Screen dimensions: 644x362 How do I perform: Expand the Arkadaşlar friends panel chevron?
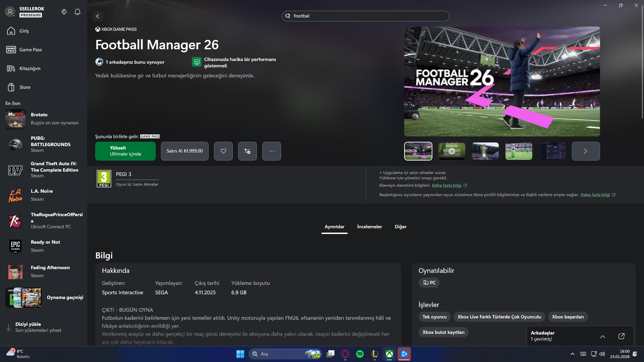603,337
